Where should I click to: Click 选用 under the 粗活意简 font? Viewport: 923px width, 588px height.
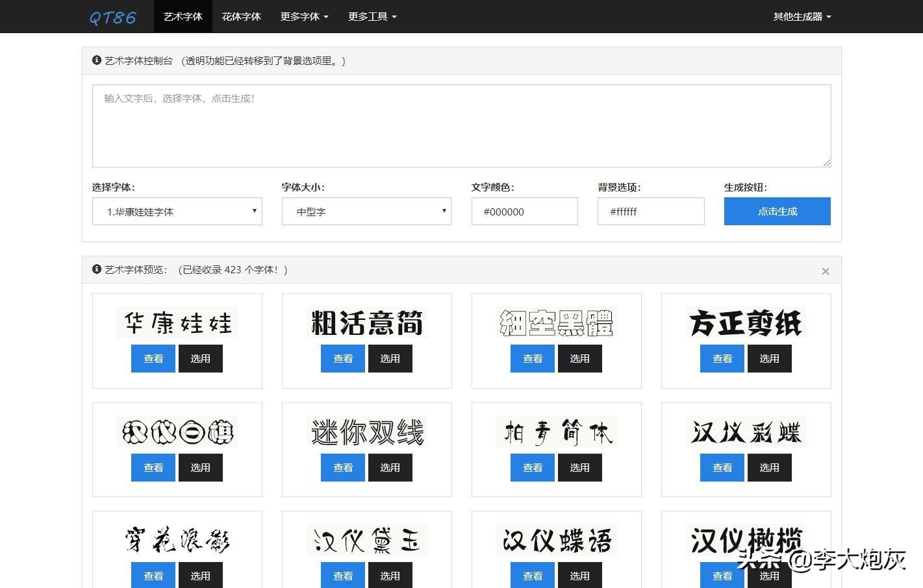coord(390,358)
